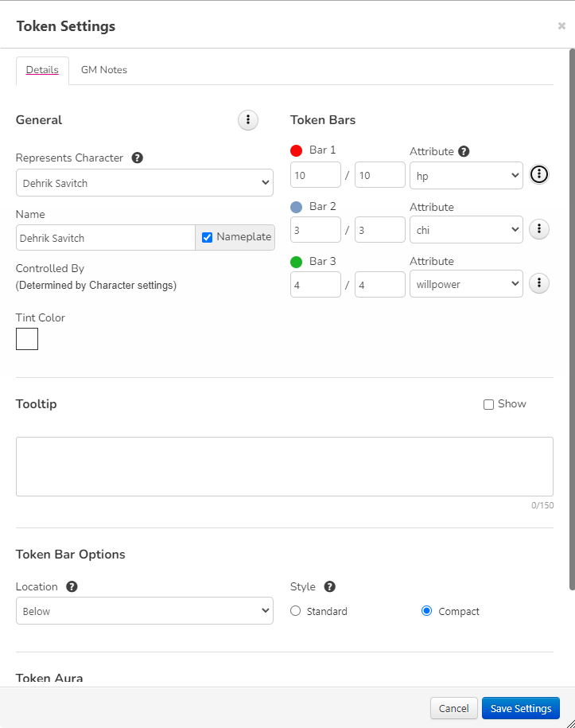This screenshot has width=575, height=728.
Task: Enable the Tooltip Show checkbox
Action: [x=488, y=404]
